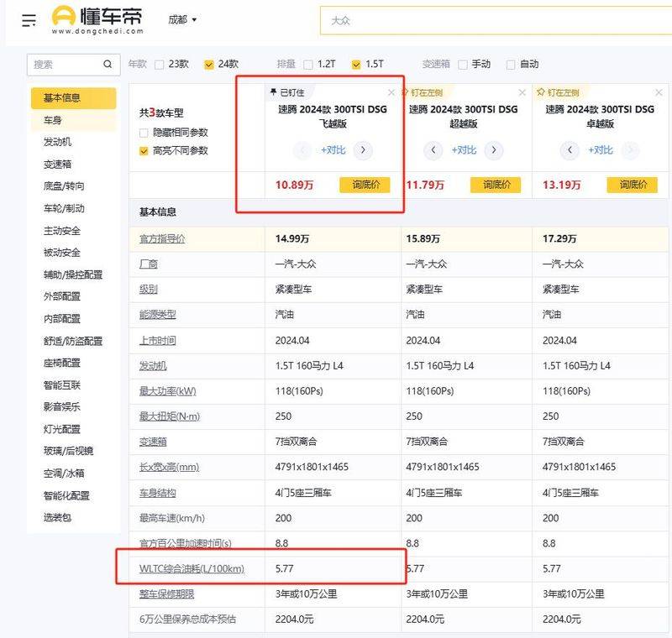Pin 超越版 column to left
This screenshot has width=672, height=638.
tap(422, 92)
